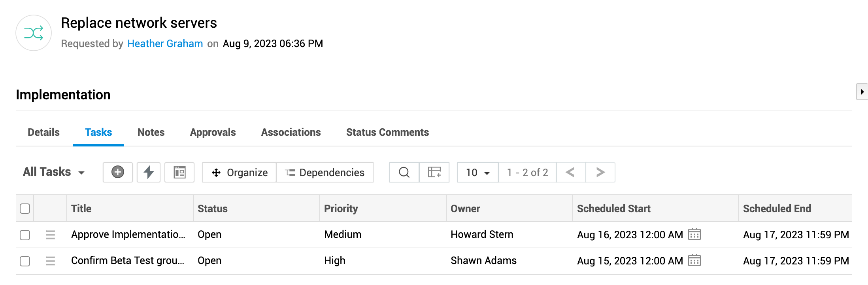Image resolution: width=868 pixels, height=285 pixels.
Task: Open requester Heather Graham link
Action: pyautogui.click(x=165, y=44)
